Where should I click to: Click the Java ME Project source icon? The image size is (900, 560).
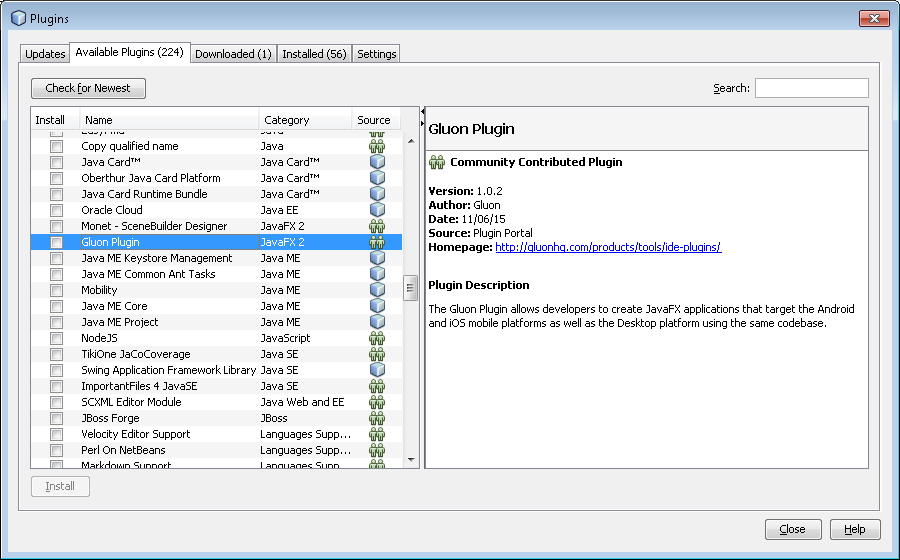(x=377, y=322)
